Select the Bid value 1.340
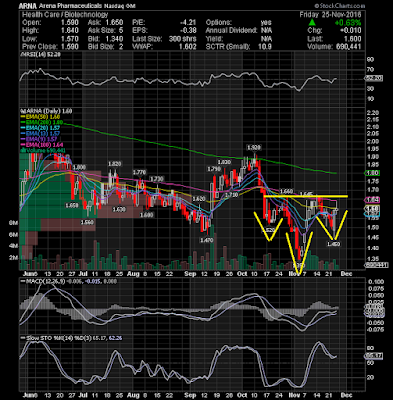The height and width of the screenshot is (400, 393). click(115, 39)
